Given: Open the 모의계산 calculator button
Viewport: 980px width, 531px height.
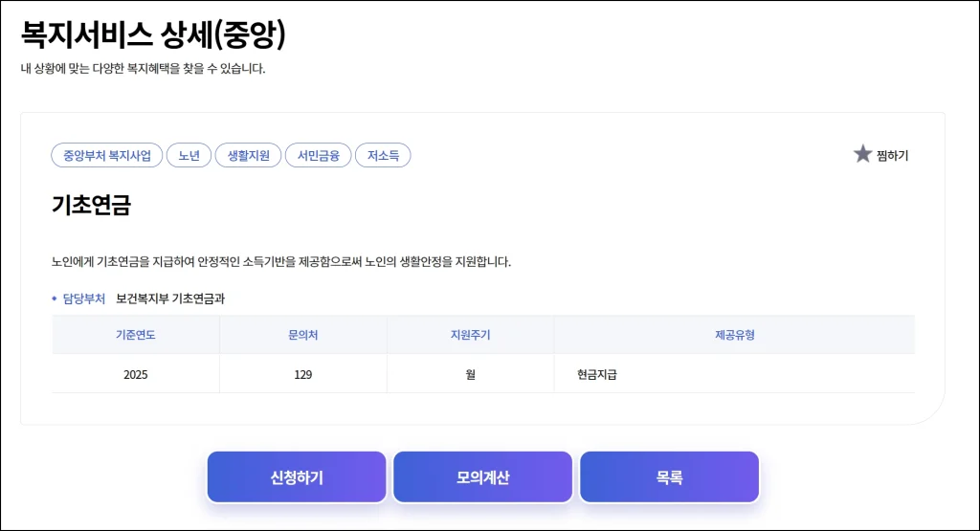Looking at the screenshot, I should click(x=482, y=477).
